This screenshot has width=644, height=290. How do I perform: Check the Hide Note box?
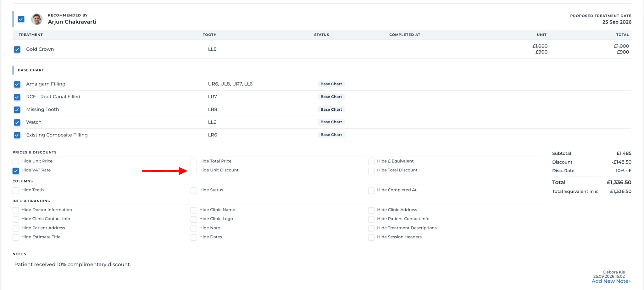[194, 228]
